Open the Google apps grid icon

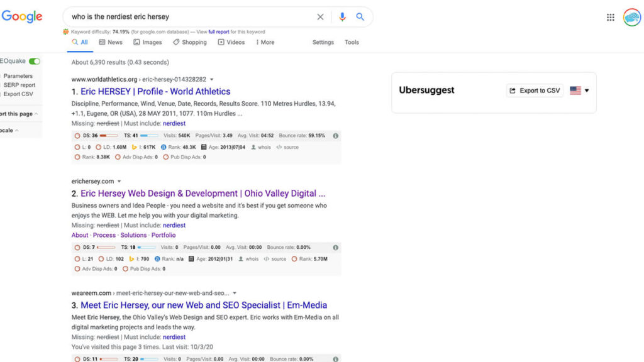click(610, 18)
